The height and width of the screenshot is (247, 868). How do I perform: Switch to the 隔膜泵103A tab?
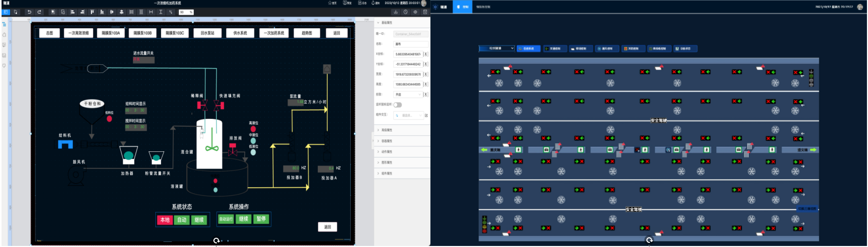111,33
